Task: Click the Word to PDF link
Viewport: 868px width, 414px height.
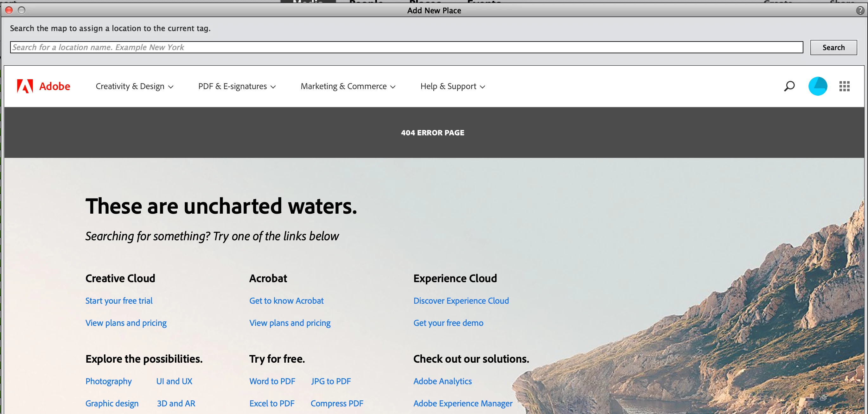Action: 272,381
